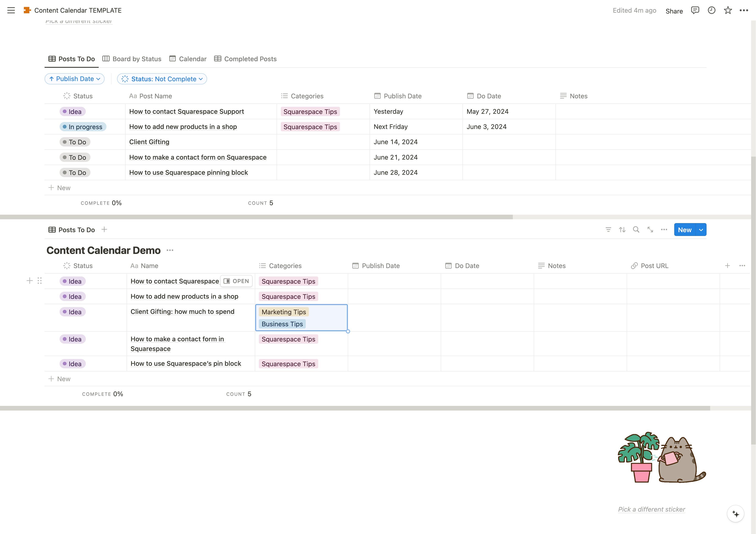The height and width of the screenshot is (534, 756).
Task: Star this page as favorite
Action: point(728,10)
